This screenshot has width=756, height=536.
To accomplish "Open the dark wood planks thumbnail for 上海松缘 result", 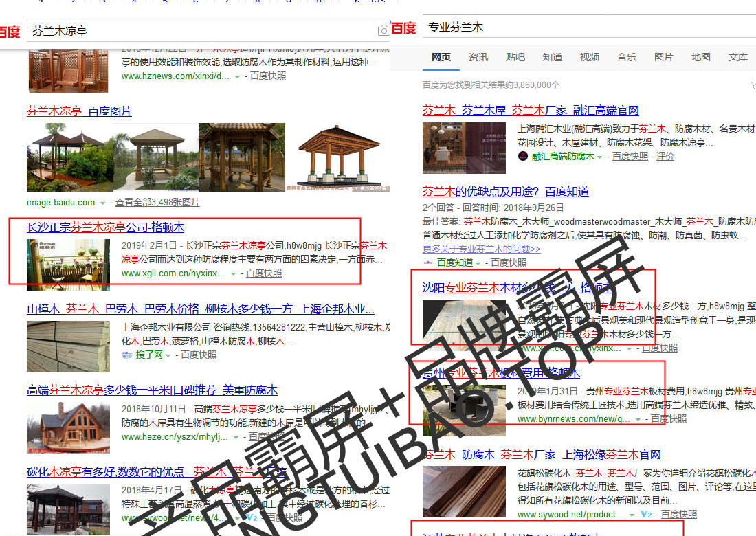I will pos(465,491).
